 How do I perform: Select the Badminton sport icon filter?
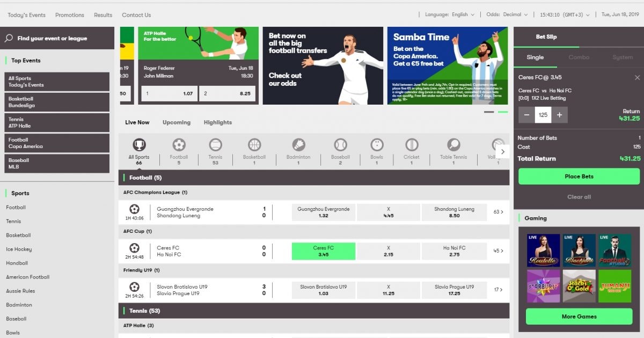[x=298, y=145]
